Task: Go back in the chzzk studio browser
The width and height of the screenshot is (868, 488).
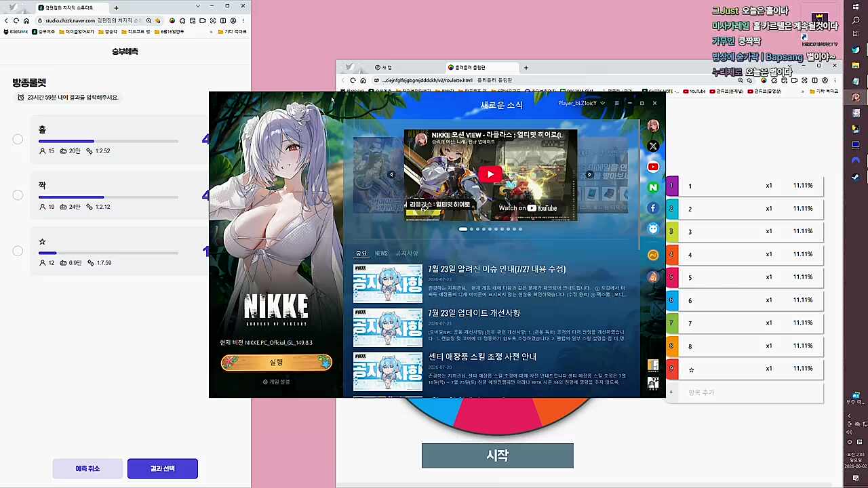Action: point(7,21)
